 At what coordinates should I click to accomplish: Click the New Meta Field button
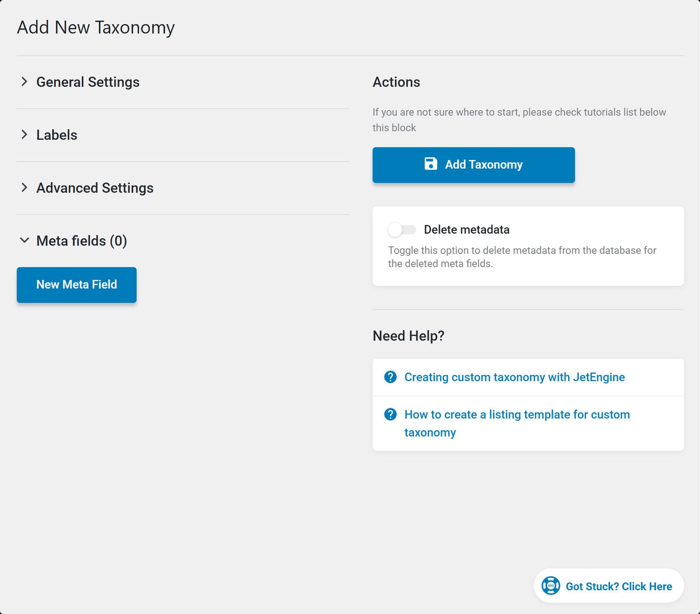click(77, 285)
